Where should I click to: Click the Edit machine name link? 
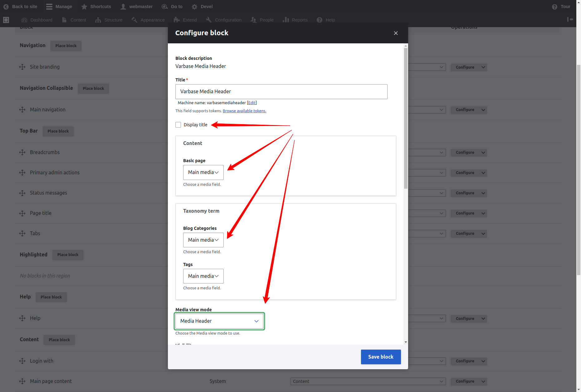tap(252, 103)
